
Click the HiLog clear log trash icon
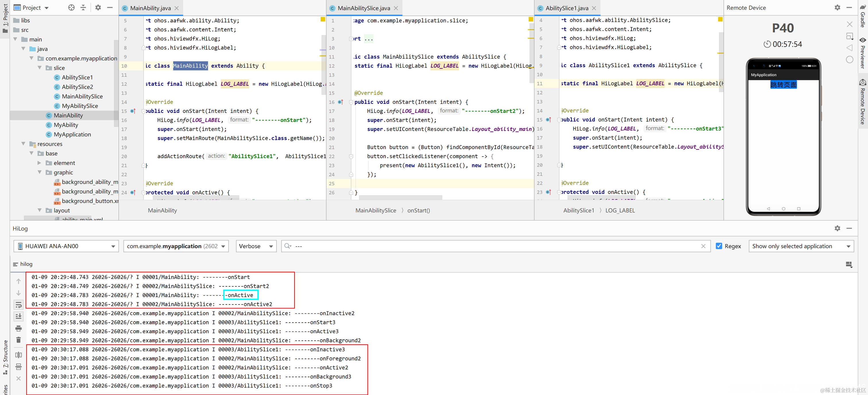click(19, 340)
